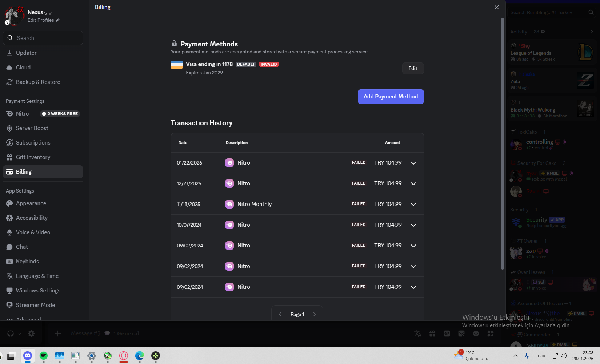Click the apps grid icon in chat bar

point(491,333)
